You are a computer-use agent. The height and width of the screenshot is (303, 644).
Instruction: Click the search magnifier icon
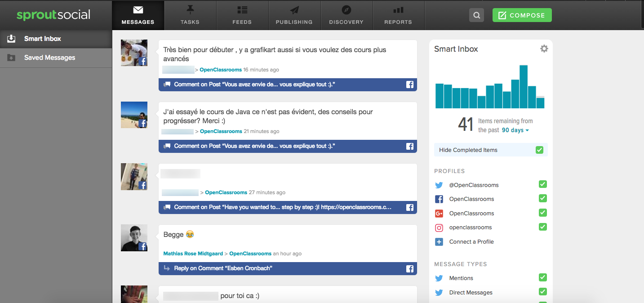pyautogui.click(x=476, y=15)
